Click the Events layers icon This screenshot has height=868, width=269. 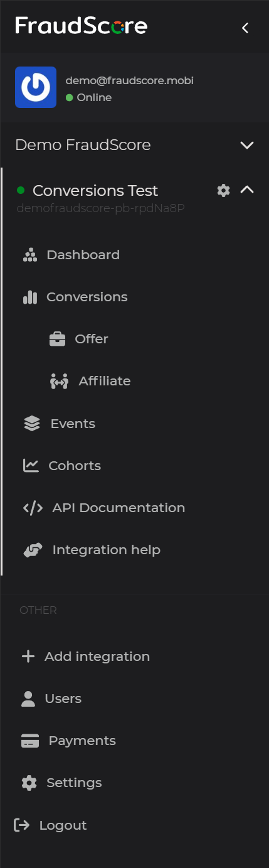click(31, 424)
